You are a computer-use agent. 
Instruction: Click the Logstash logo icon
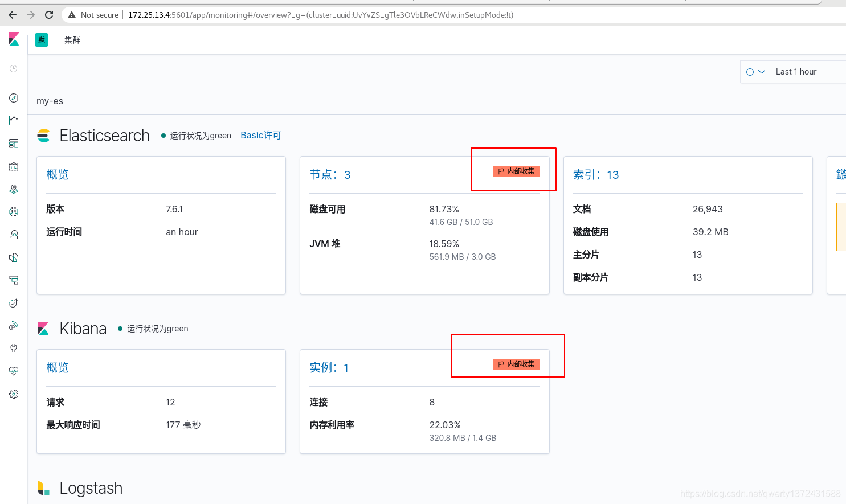point(44,488)
